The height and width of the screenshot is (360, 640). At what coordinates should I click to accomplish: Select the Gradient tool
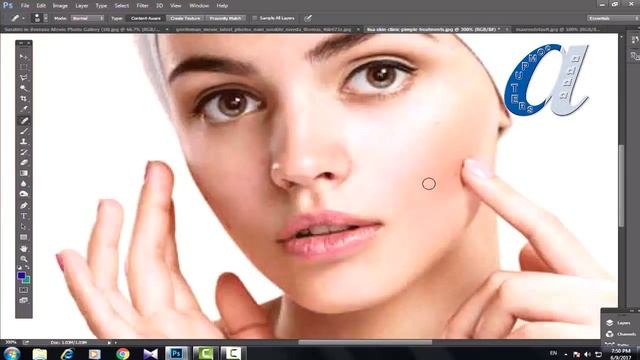pyautogui.click(x=23, y=173)
